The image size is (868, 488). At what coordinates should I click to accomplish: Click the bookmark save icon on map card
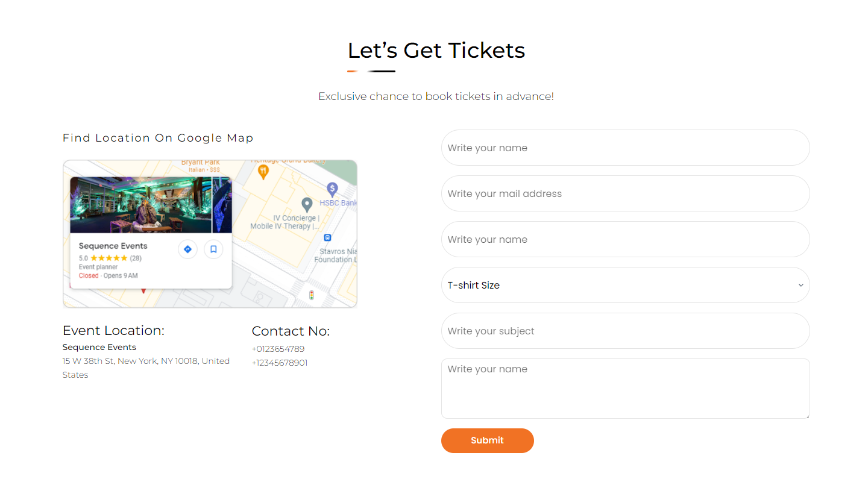click(213, 249)
